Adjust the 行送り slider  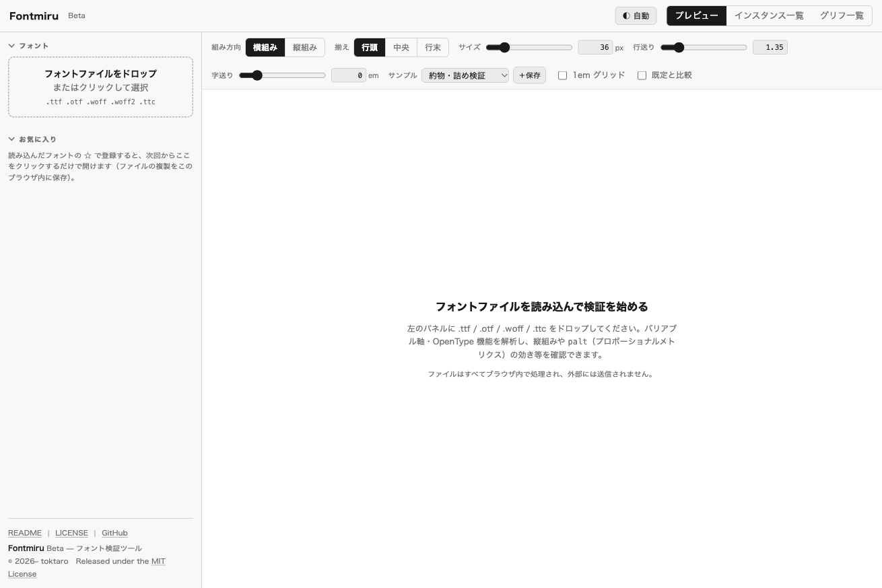coord(704,47)
